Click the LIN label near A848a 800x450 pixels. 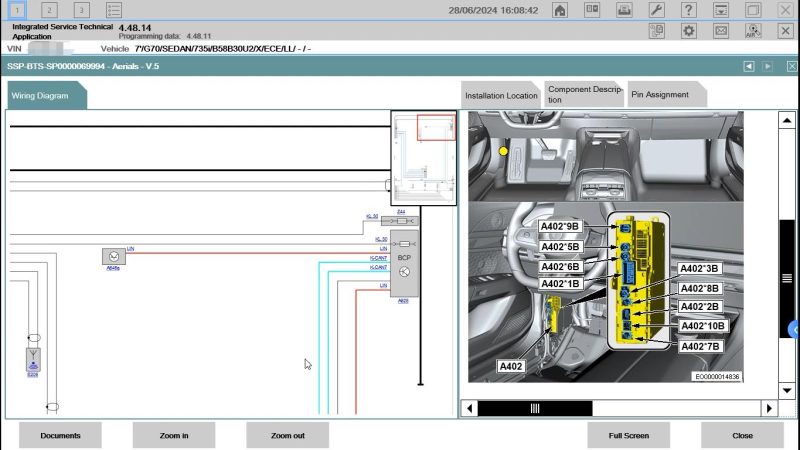131,249
